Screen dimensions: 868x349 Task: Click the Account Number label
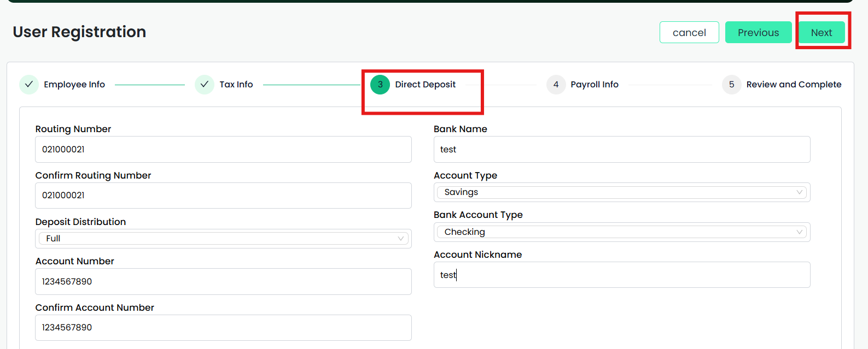tap(75, 261)
